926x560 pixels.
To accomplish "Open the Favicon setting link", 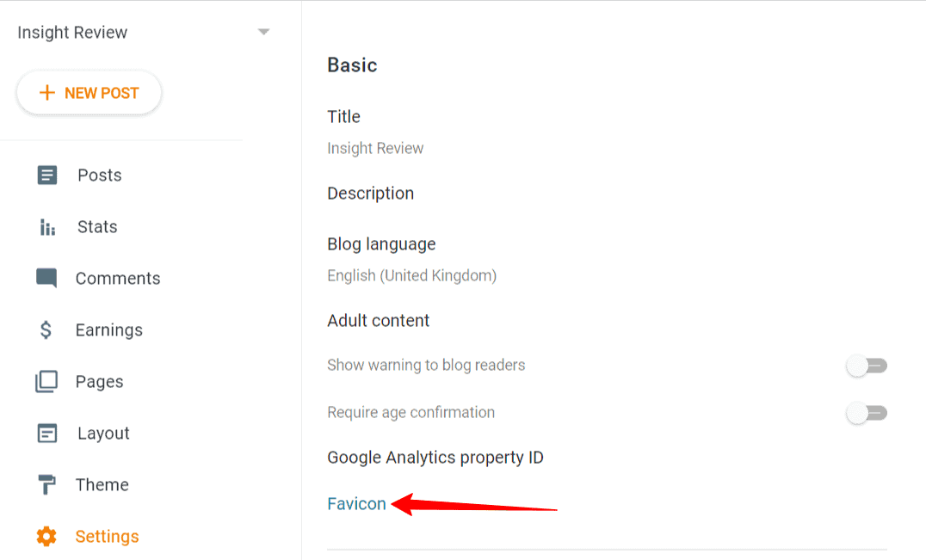I will pyautogui.click(x=356, y=503).
